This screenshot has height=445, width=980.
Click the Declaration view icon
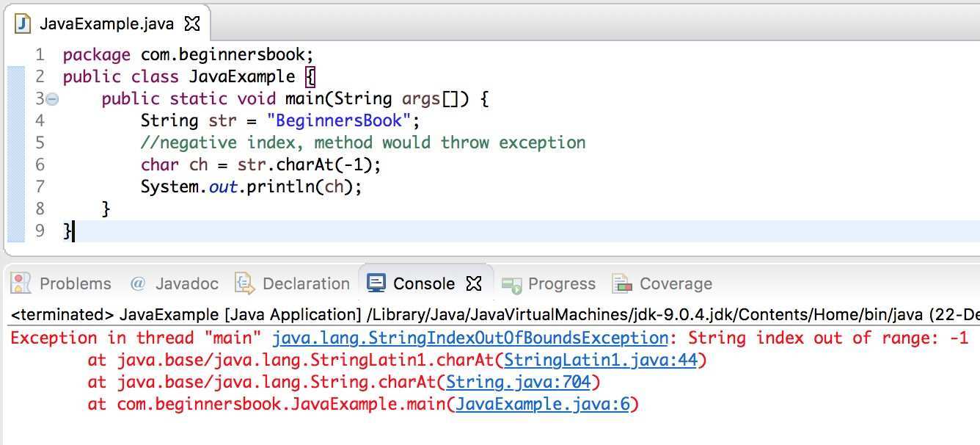pyautogui.click(x=244, y=283)
